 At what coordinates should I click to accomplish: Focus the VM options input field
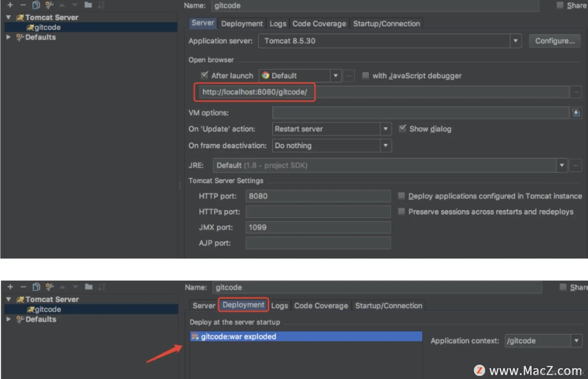421,113
